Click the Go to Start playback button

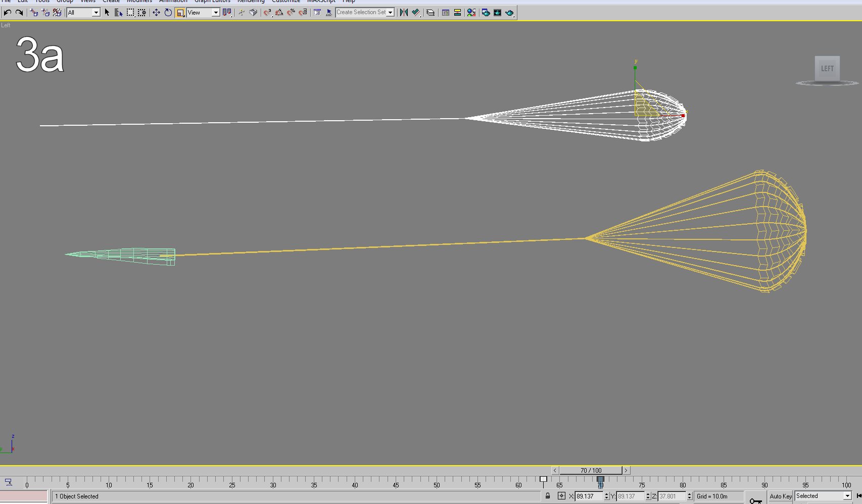coord(858,496)
